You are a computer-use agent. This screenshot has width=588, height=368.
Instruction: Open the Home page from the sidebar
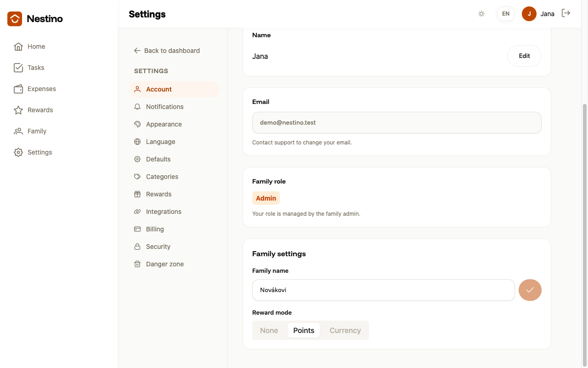coord(59,46)
